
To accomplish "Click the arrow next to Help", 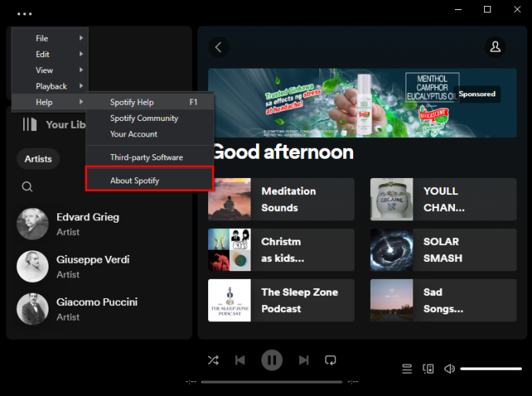I will [x=81, y=102].
